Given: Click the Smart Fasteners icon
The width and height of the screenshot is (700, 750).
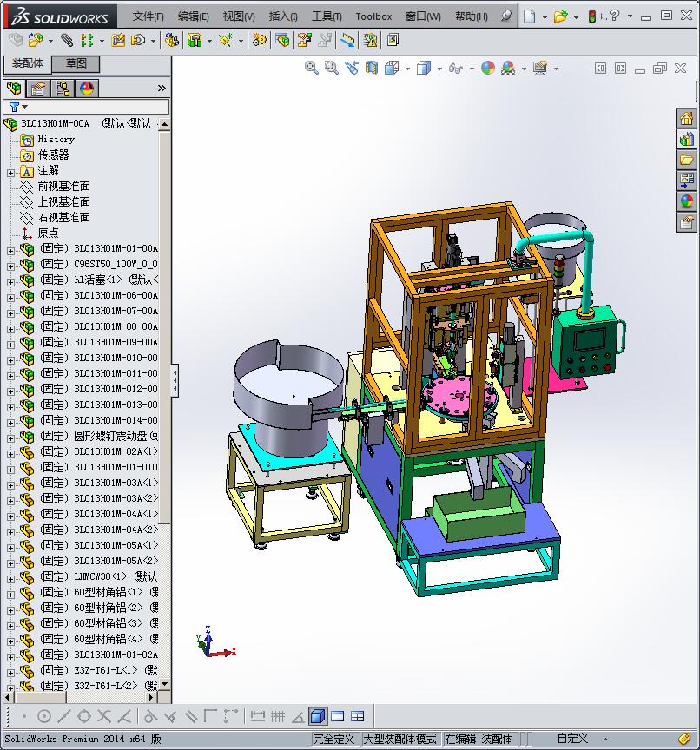Looking at the screenshot, I should point(118,41).
